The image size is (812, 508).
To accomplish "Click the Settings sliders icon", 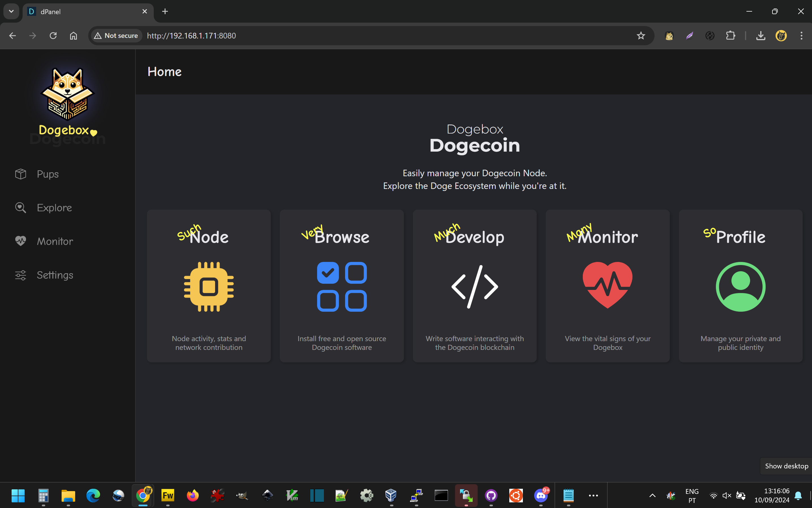I will pos(20,275).
